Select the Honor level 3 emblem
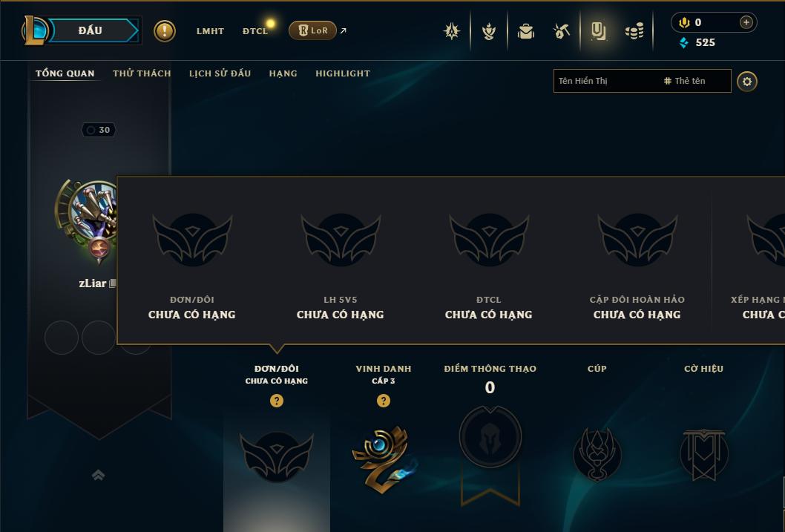 (x=384, y=459)
